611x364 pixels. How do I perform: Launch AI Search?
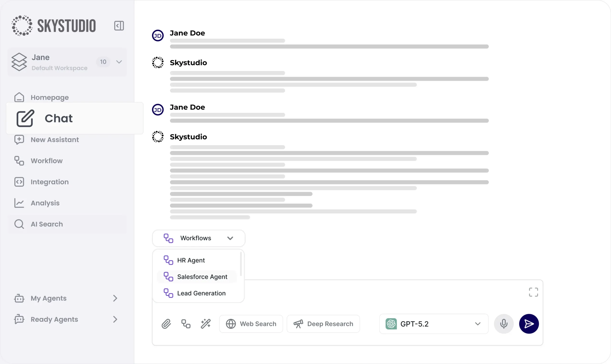[x=46, y=224]
